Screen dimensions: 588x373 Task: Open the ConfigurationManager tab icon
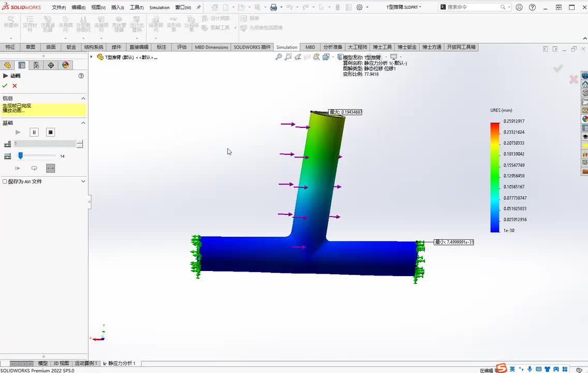click(x=36, y=65)
